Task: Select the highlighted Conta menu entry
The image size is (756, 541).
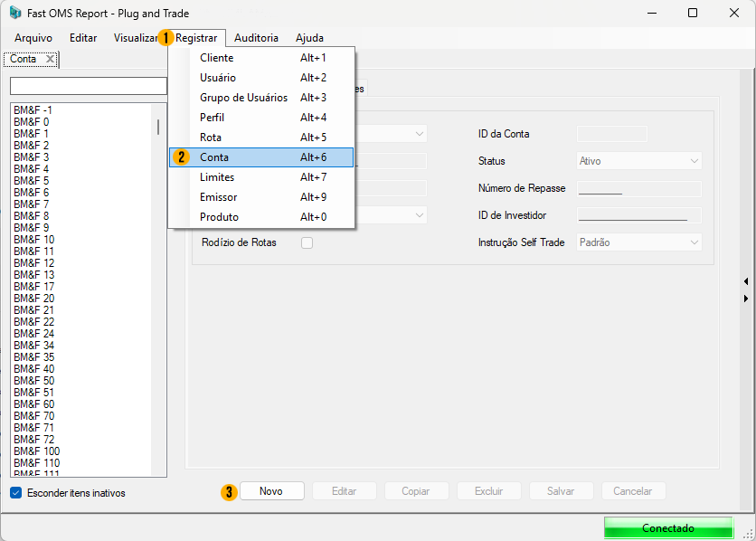Action: [261, 157]
